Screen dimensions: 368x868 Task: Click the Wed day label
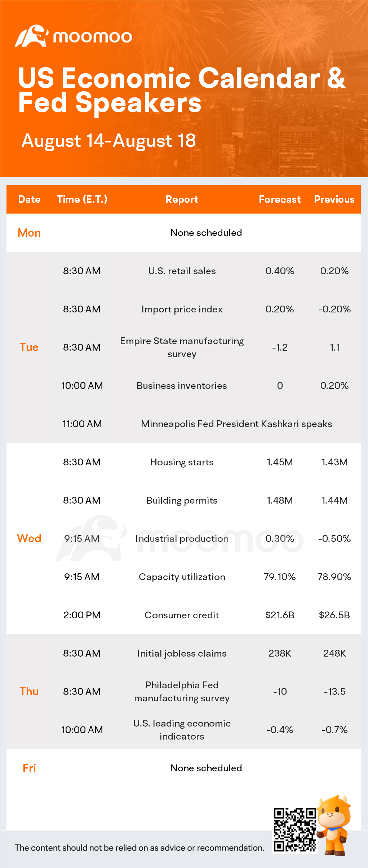[x=29, y=539]
